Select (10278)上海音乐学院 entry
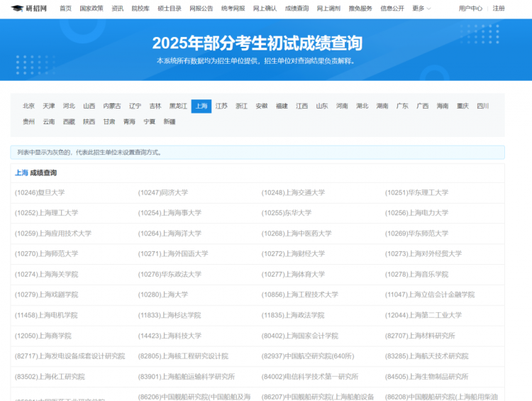The image size is (532, 401). point(416,274)
